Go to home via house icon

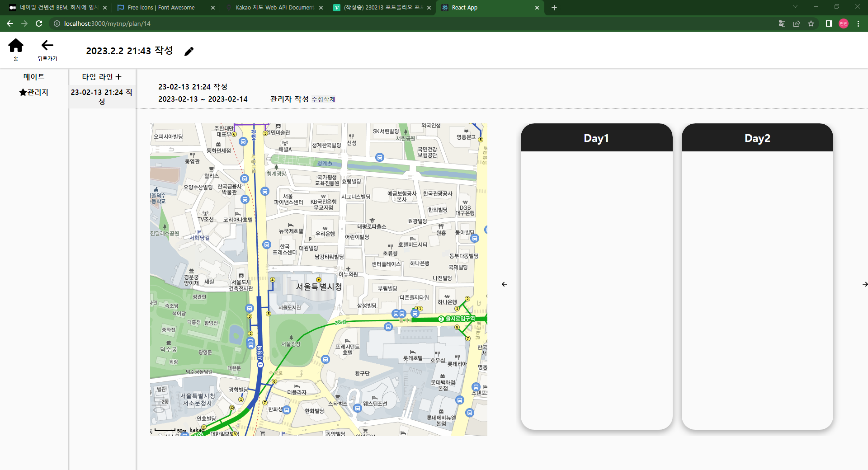pos(16,45)
